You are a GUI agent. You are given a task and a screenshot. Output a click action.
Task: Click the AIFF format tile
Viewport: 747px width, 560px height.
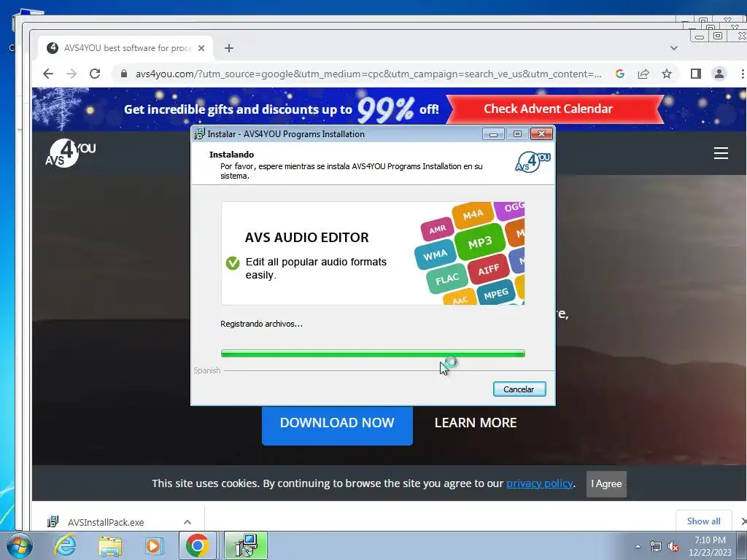coord(488,270)
